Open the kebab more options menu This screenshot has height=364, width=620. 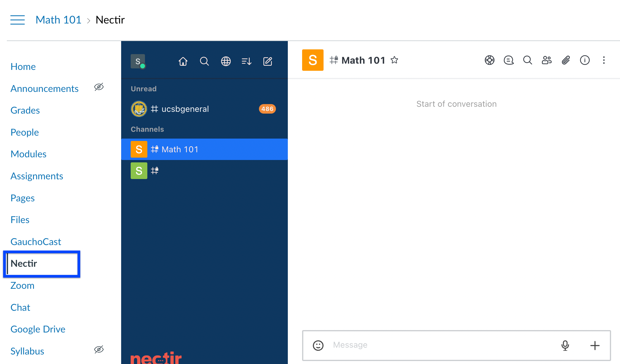[604, 60]
